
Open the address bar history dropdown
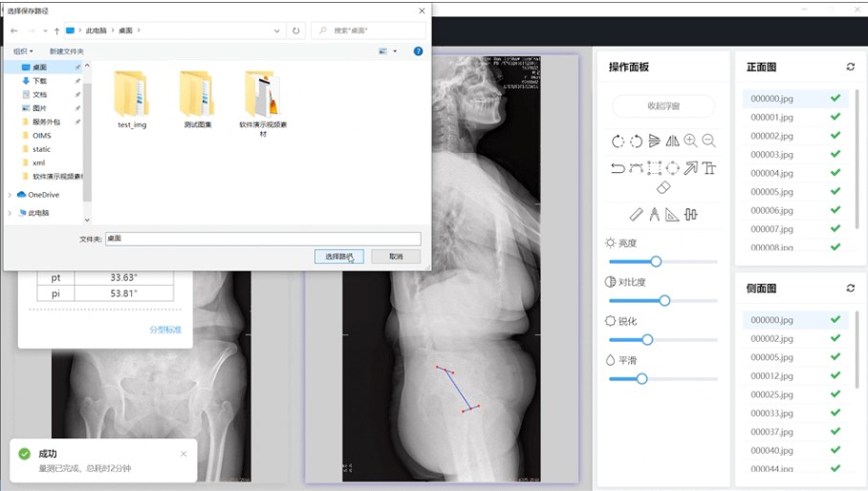click(277, 31)
